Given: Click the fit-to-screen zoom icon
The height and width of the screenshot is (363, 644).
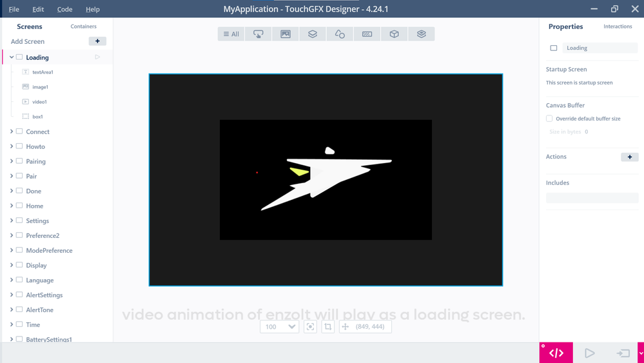Looking at the screenshot, I should (310, 327).
